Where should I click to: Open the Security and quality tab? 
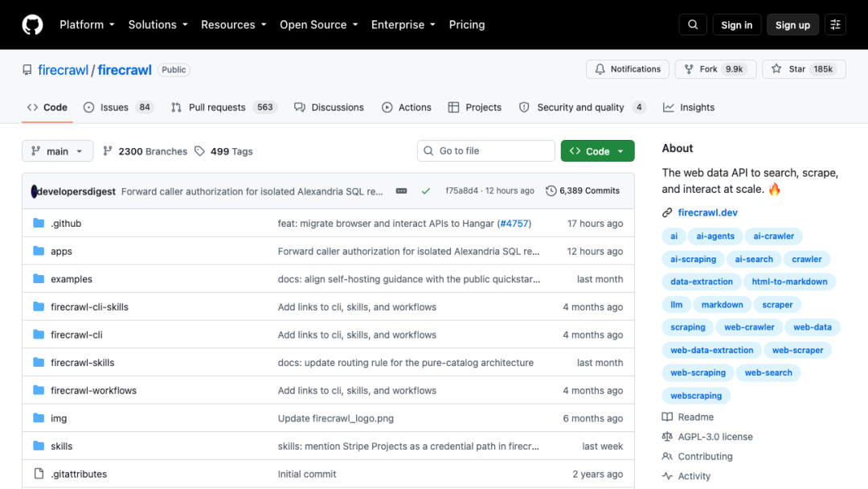[582, 108]
